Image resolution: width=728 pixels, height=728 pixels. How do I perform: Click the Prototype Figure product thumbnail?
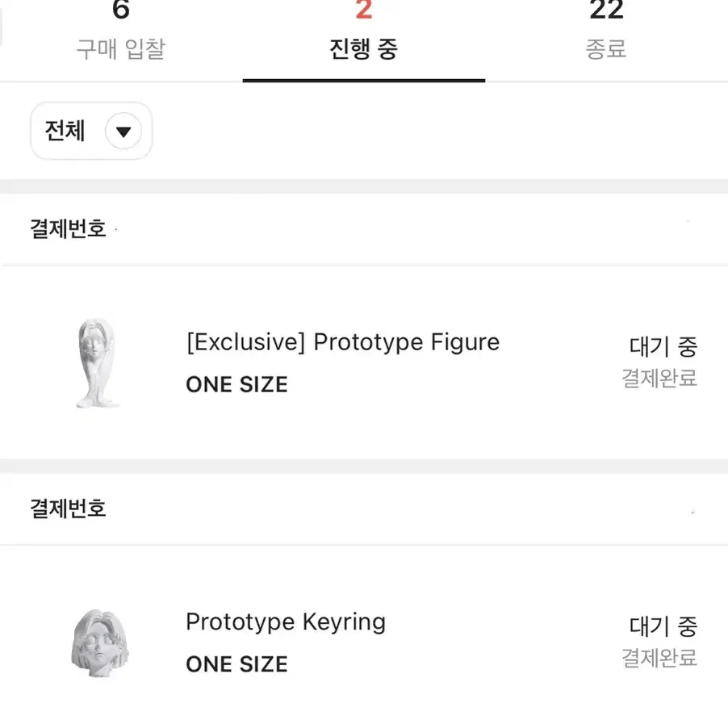(x=97, y=363)
